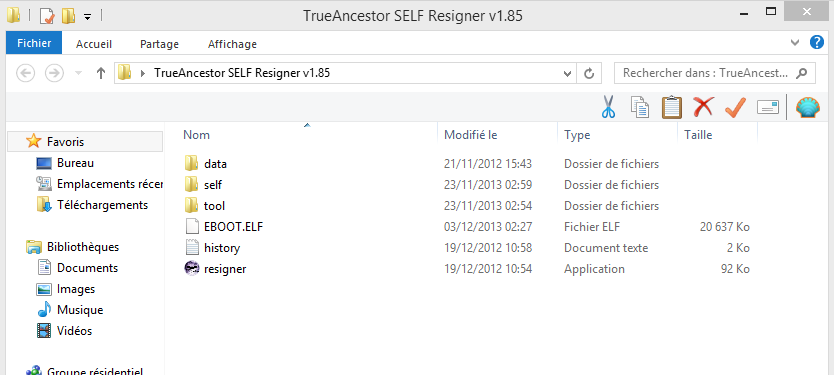This screenshot has width=834, height=375.
Task: Click the Copy icon in toolbar
Action: (640, 107)
